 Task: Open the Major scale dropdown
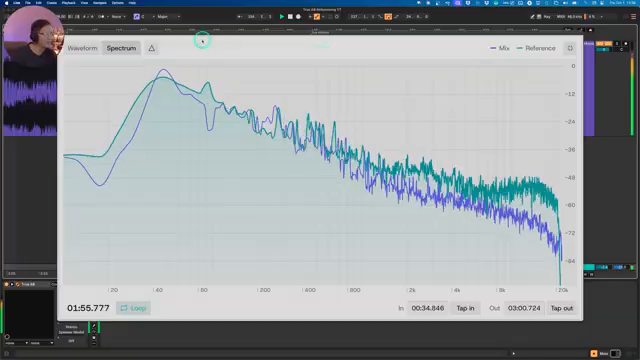(x=169, y=17)
